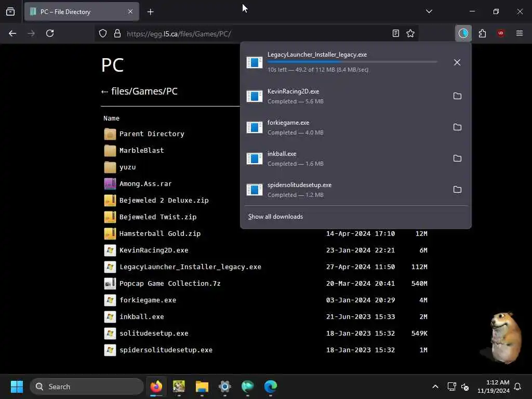This screenshot has width=532, height=399.
Task: Sort the listing by Name column
Action: click(x=111, y=118)
